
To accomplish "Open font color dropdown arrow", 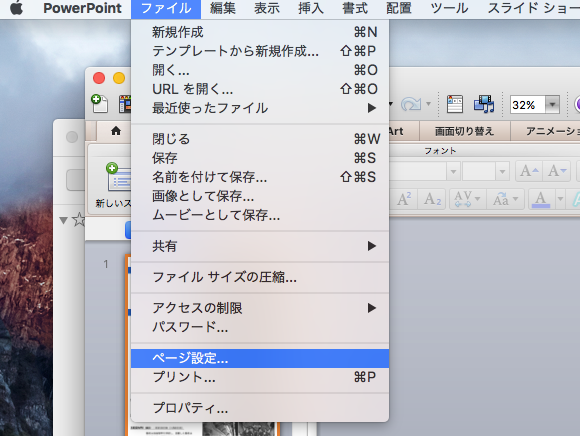I will 560,199.
